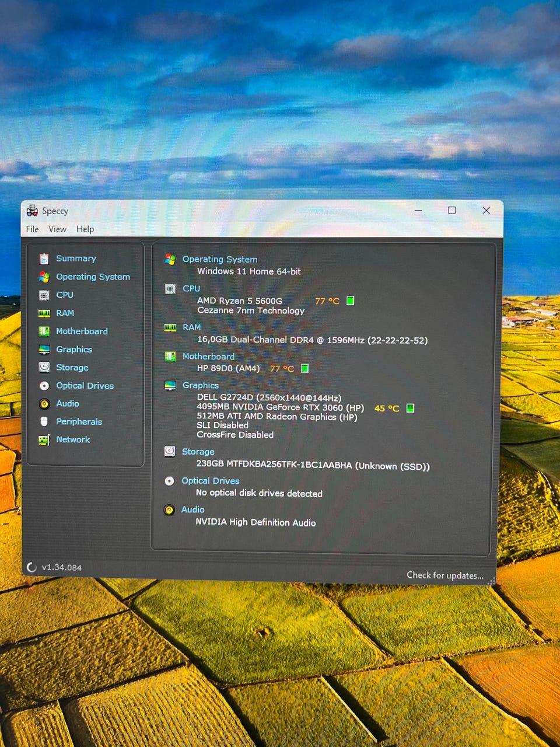Open Graphics section in sidebar
The height and width of the screenshot is (747, 560).
pyautogui.click(x=74, y=349)
